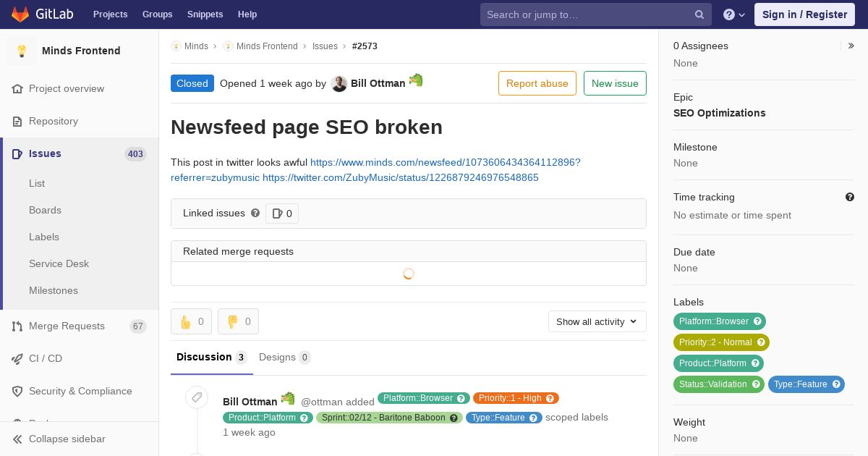This screenshot has width=868, height=456.
Task: Click the CI / CD rocket icon
Action: point(17,358)
